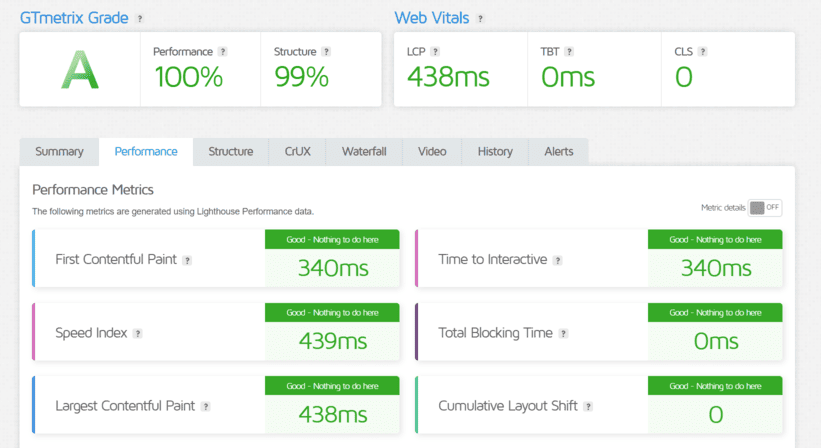Click the grade A letter
The height and width of the screenshot is (448, 821).
(x=80, y=70)
